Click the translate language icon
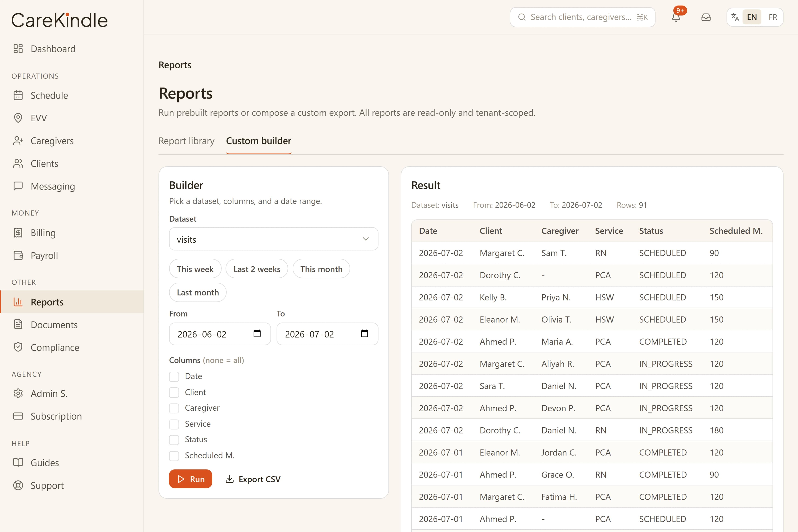The height and width of the screenshot is (532, 798). (735, 17)
